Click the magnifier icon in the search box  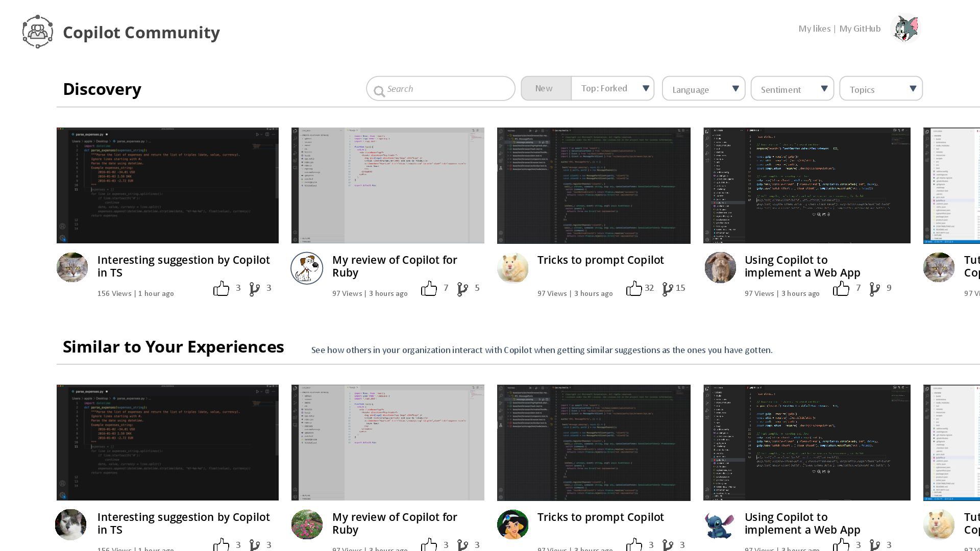pyautogui.click(x=379, y=91)
